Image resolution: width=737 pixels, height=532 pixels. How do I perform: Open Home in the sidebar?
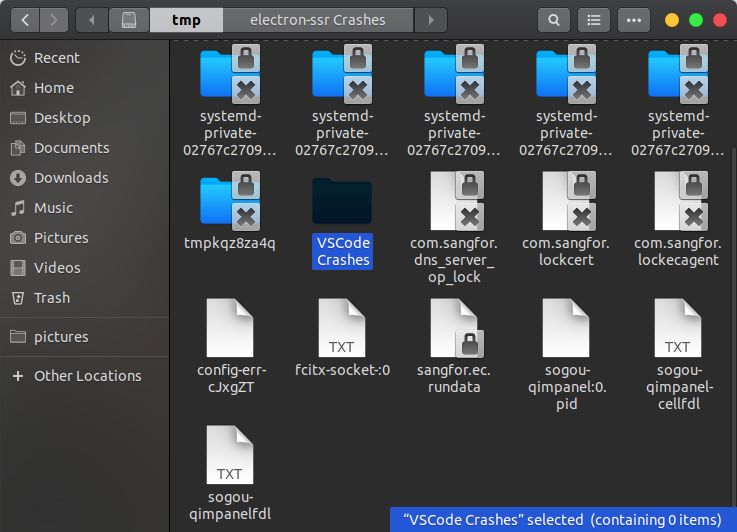tap(85, 88)
